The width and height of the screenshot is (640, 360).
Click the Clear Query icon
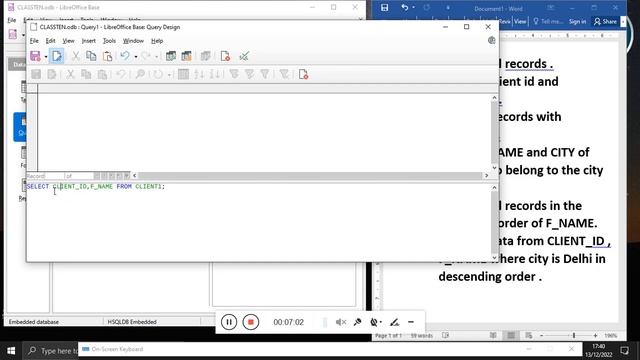pyautogui.click(x=187, y=56)
